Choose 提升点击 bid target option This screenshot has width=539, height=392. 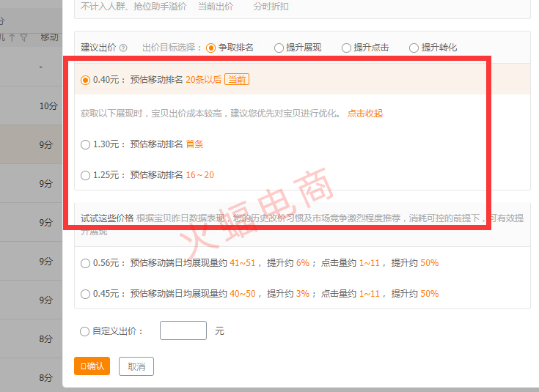click(x=346, y=48)
